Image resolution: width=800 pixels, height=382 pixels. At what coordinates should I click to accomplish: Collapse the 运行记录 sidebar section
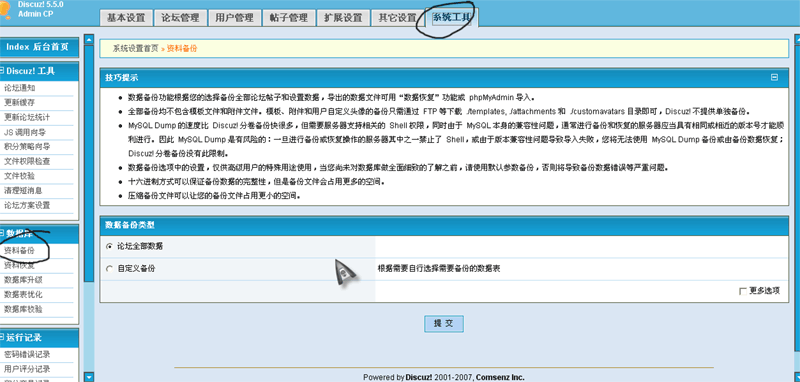[x=2, y=338]
